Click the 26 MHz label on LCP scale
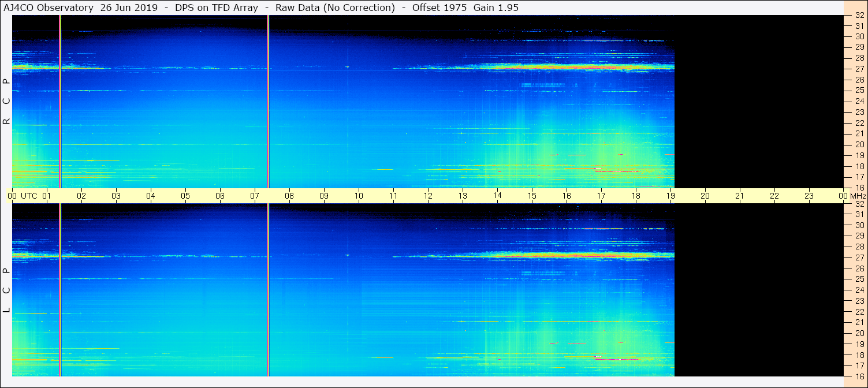 pos(859,268)
